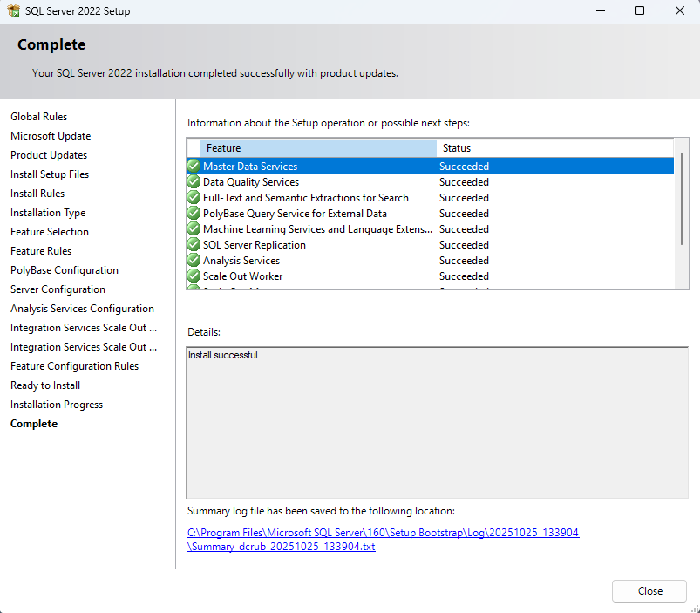Viewport: 700px width, 613px height.
Task: Click the Feature Selection step
Action: click(50, 232)
